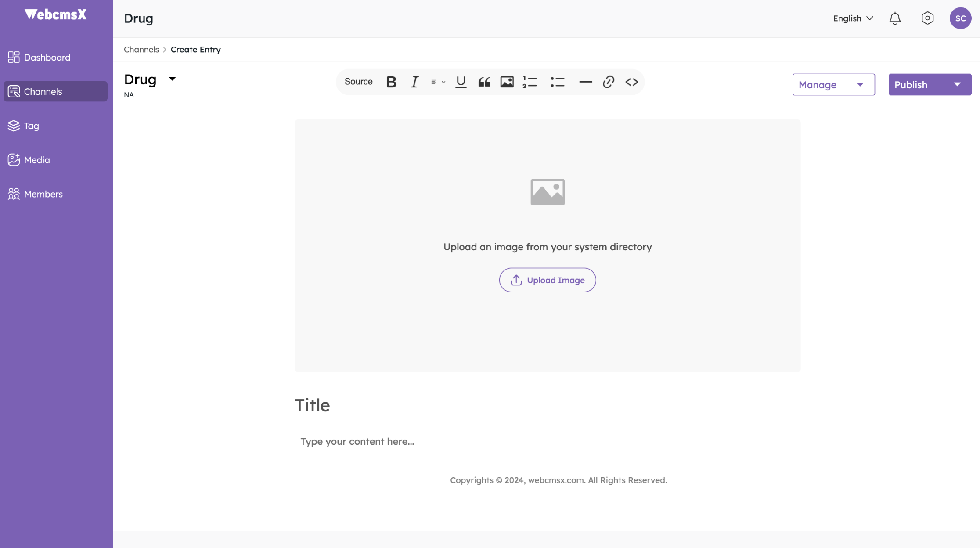Apply italic formatting
Image resolution: width=980 pixels, height=548 pixels.
[414, 82]
